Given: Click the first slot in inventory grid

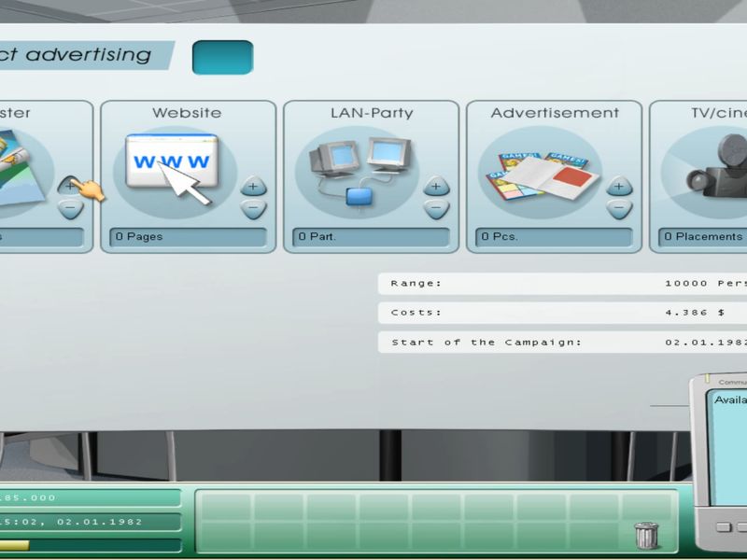Looking at the screenshot, I should (x=227, y=506).
